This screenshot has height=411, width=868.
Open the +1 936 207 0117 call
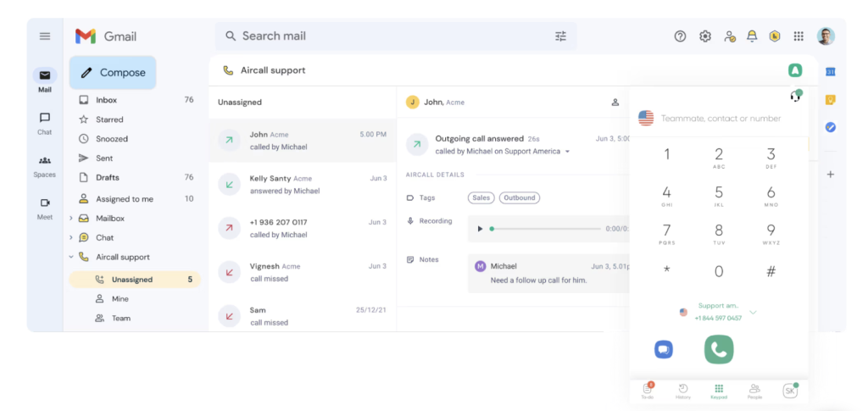(303, 229)
